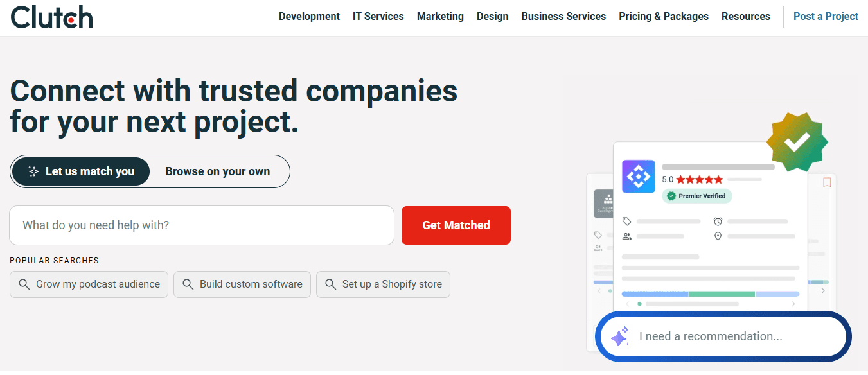
Task: Choose 'Grow my podcast audience' search
Action: pyautogui.click(x=89, y=284)
